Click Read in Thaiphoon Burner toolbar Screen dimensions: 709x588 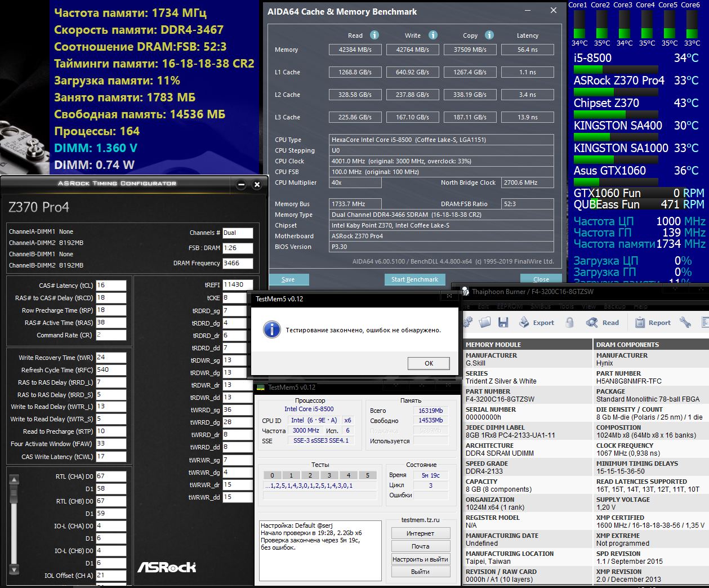603,323
